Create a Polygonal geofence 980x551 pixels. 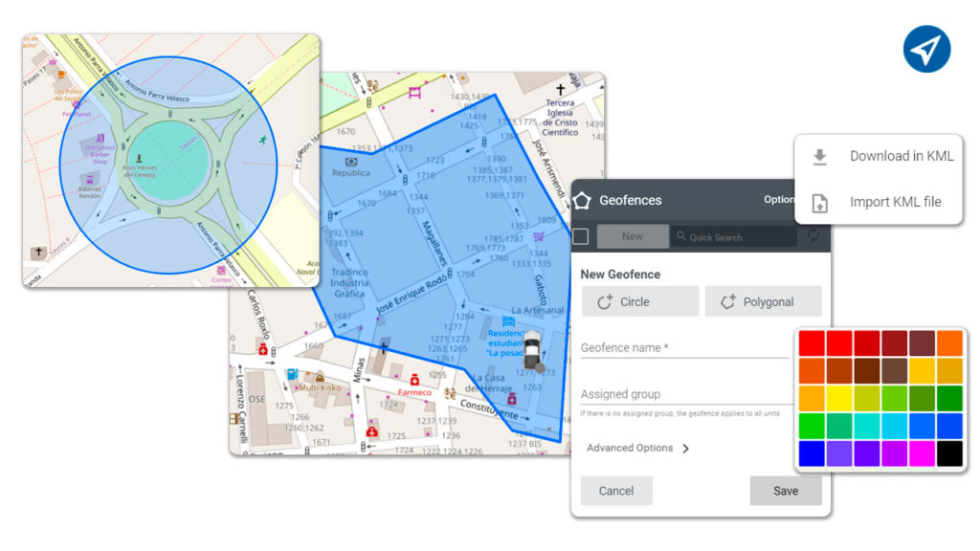[x=763, y=301]
